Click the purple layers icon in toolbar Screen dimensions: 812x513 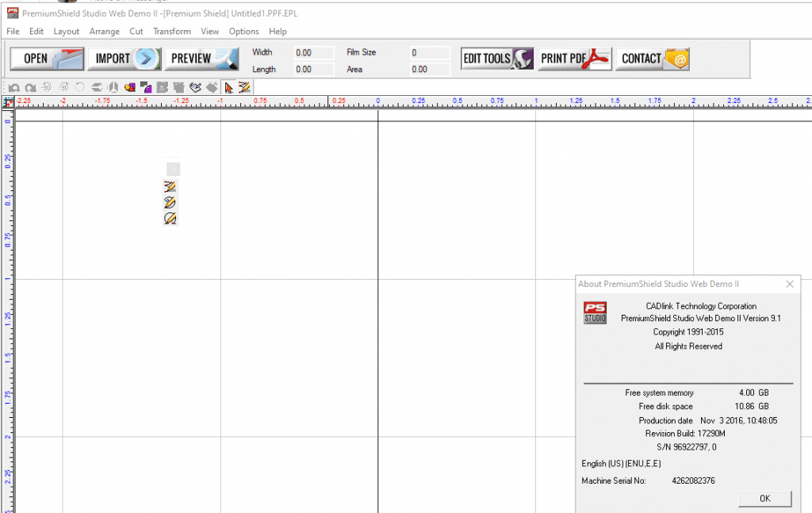(146, 87)
